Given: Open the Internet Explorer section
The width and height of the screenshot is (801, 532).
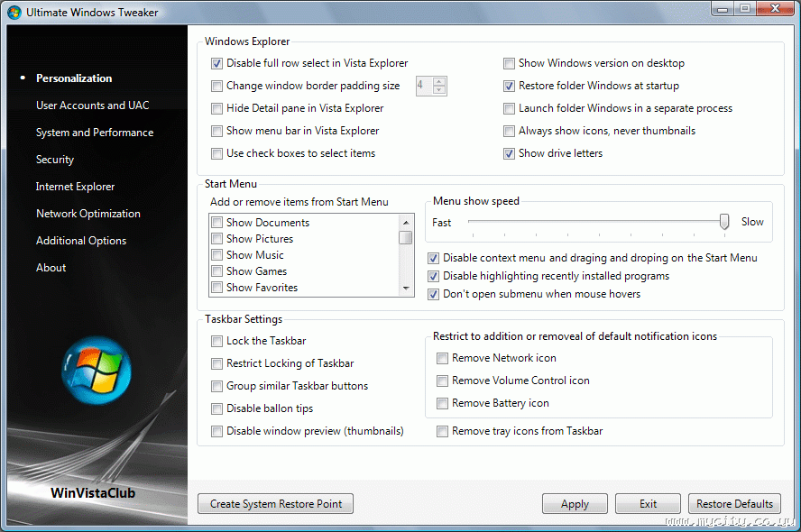Looking at the screenshot, I should point(75,187).
